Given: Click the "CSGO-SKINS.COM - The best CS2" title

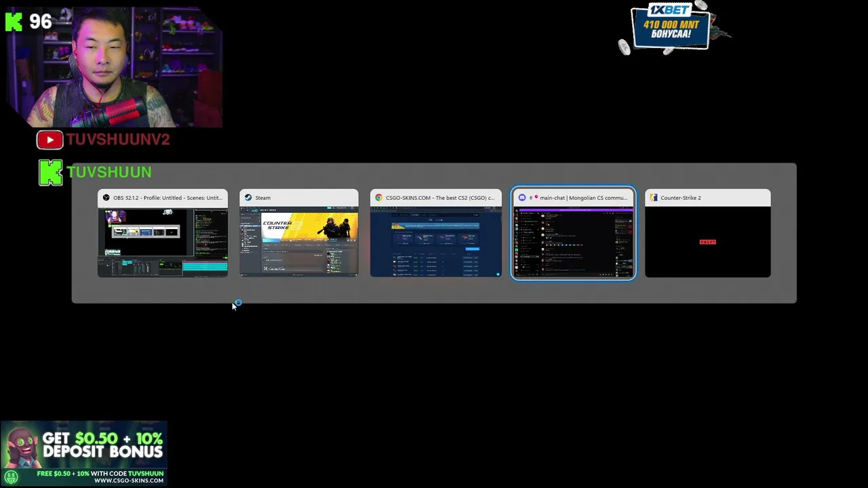Looking at the screenshot, I should [440, 198].
